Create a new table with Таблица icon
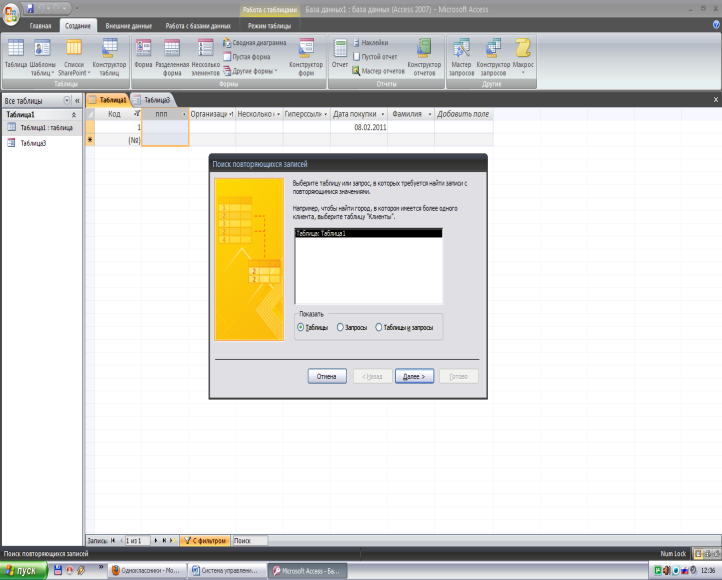Viewport: 722px width, 580px height. pos(16,53)
